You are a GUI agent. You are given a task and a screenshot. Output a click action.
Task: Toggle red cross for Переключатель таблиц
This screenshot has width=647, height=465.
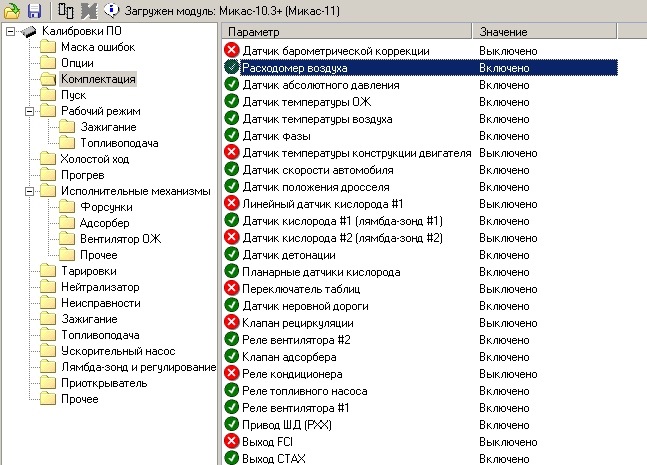[x=231, y=288]
